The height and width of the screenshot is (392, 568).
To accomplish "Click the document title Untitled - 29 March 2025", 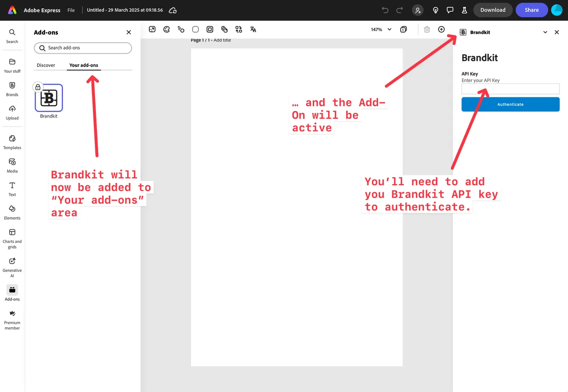I will click(125, 10).
